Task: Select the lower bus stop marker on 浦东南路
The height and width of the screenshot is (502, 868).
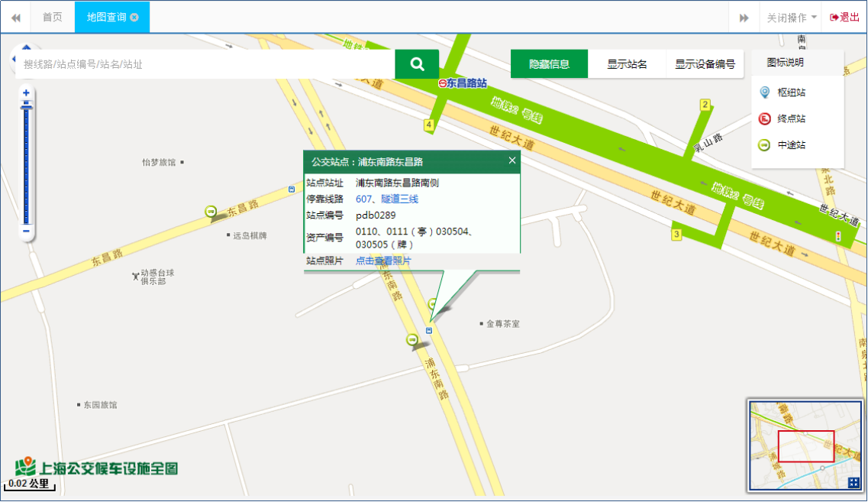Action: coord(411,339)
